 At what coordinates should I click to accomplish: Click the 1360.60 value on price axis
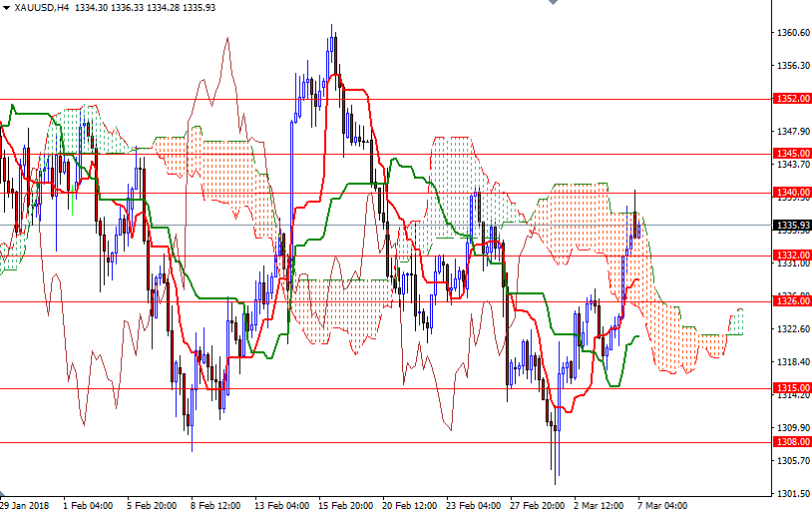pos(792,33)
